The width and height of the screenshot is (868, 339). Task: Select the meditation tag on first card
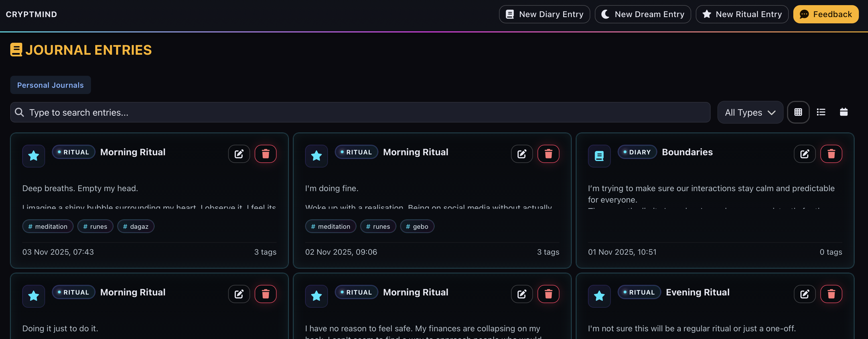tap(48, 226)
